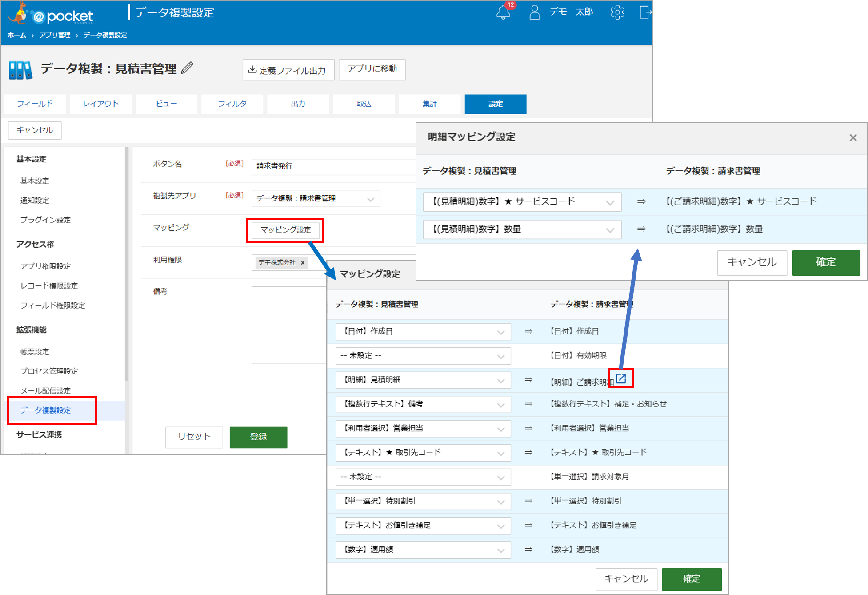Screen dimensions: 868x595
Task: Open the first -- 未設定 -- dropdown for 有効期限
Action: [423, 356]
